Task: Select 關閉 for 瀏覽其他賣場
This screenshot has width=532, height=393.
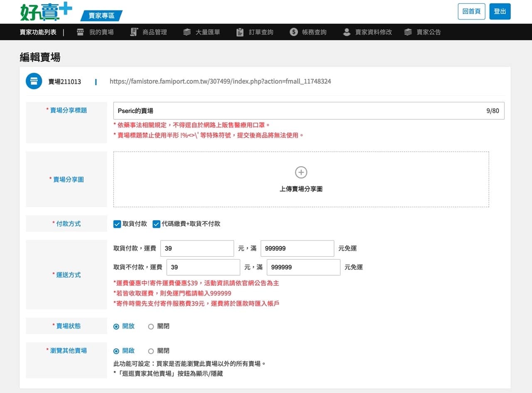Action: pos(151,351)
